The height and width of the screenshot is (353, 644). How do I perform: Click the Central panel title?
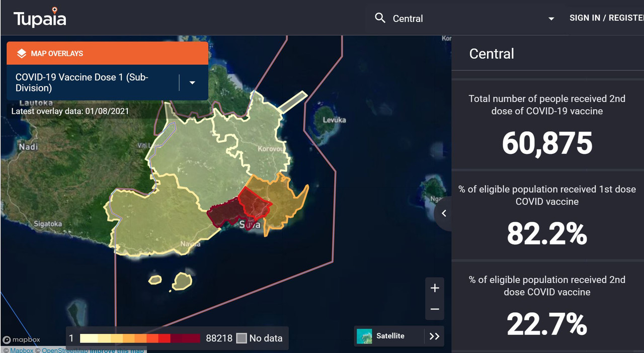coord(492,54)
